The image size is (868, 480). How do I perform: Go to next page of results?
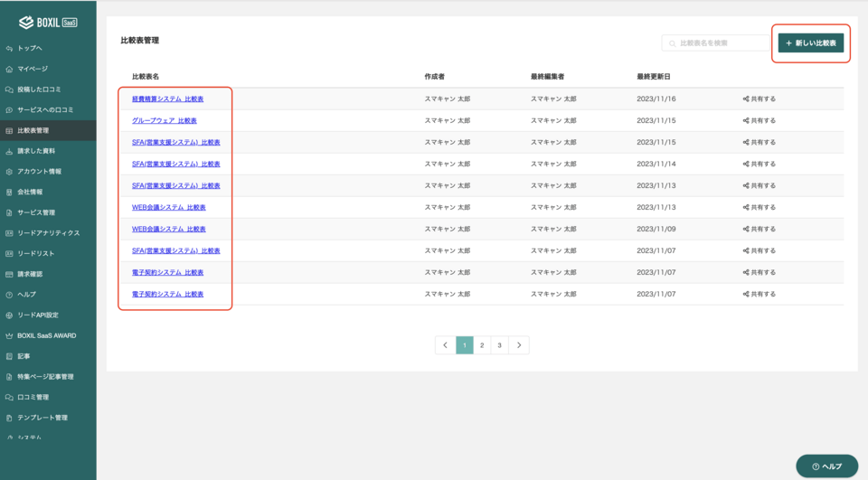pyautogui.click(x=518, y=345)
